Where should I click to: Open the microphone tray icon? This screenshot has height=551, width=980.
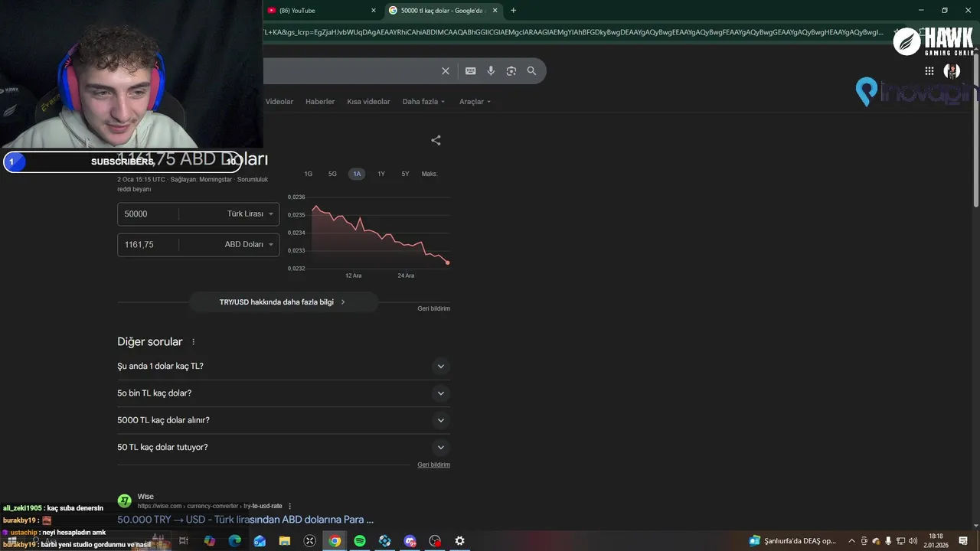tap(888, 541)
